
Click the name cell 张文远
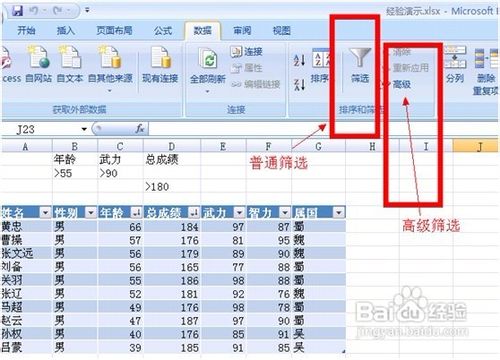27,253
